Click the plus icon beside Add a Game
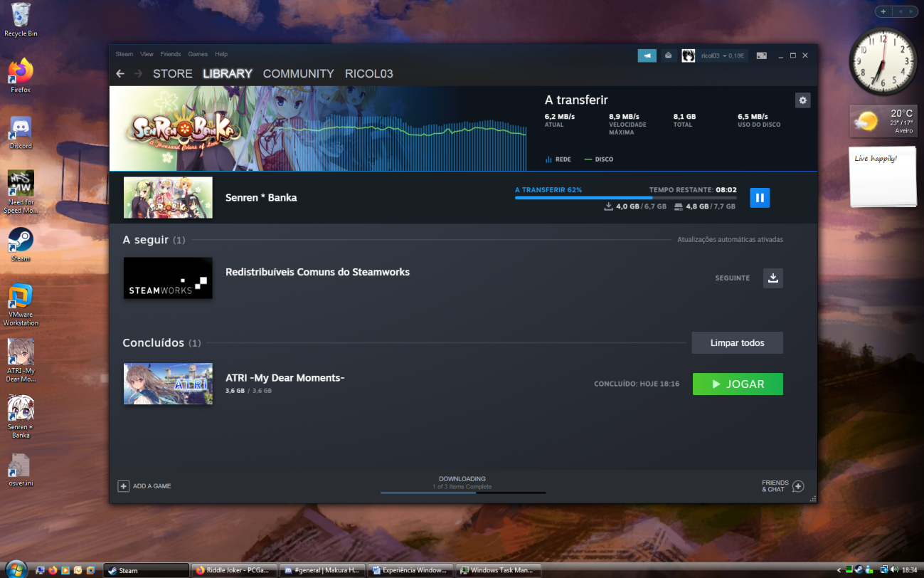This screenshot has width=924, height=578. point(123,486)
